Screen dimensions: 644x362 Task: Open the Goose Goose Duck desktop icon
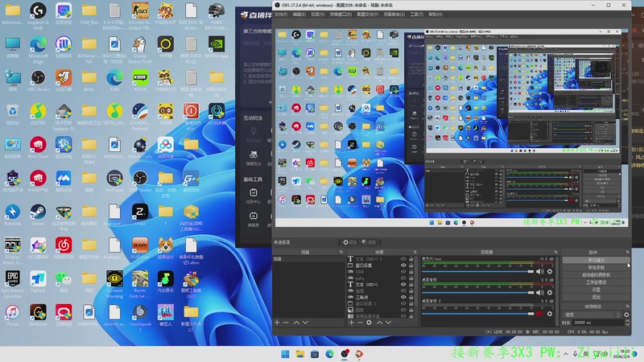(x=140, y=49)
